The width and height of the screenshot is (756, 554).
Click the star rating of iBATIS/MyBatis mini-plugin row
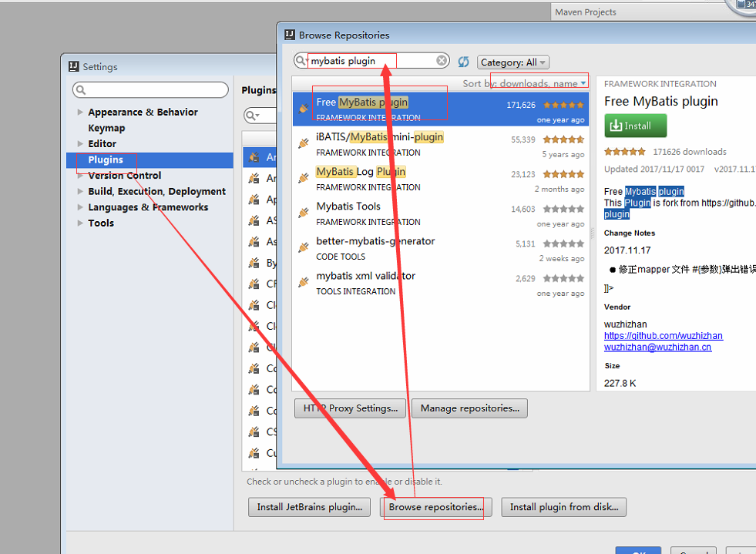coord(563,139)
